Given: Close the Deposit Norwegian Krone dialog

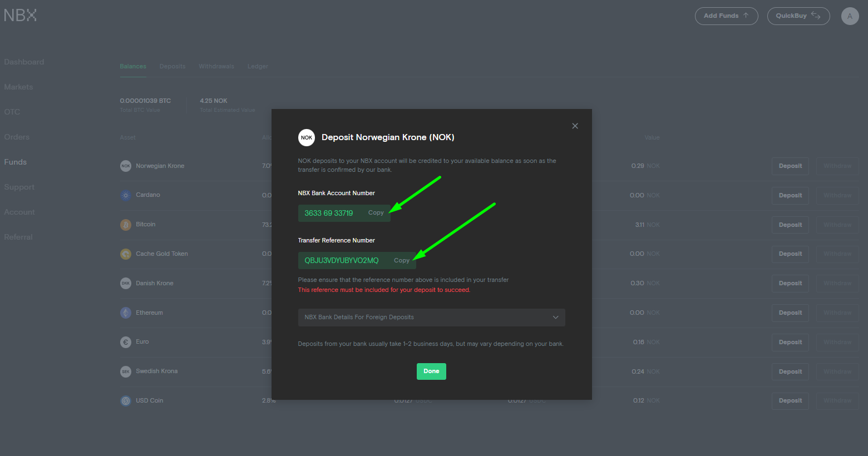Looking at the screenshot, I should 575,126.
